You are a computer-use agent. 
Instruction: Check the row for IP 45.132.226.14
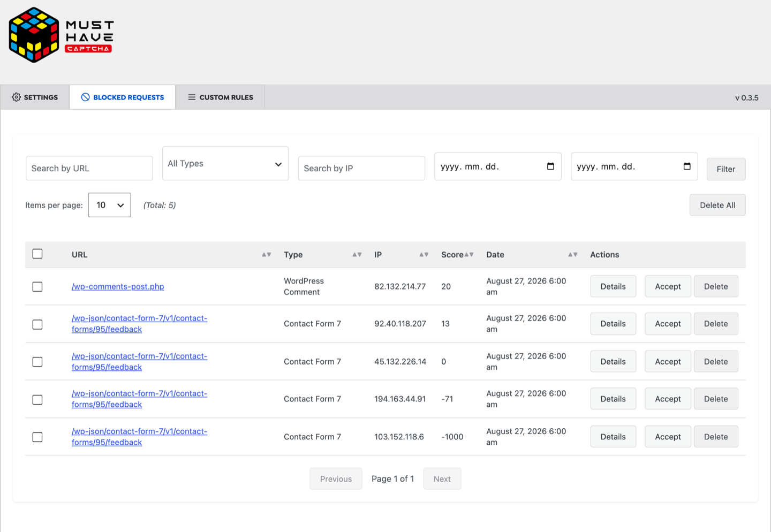tap(37, 362)
